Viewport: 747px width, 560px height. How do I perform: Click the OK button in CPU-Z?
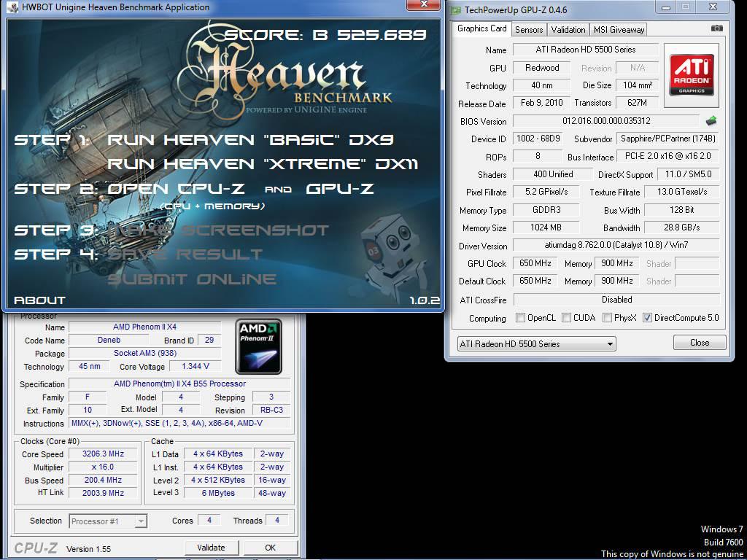270,548
